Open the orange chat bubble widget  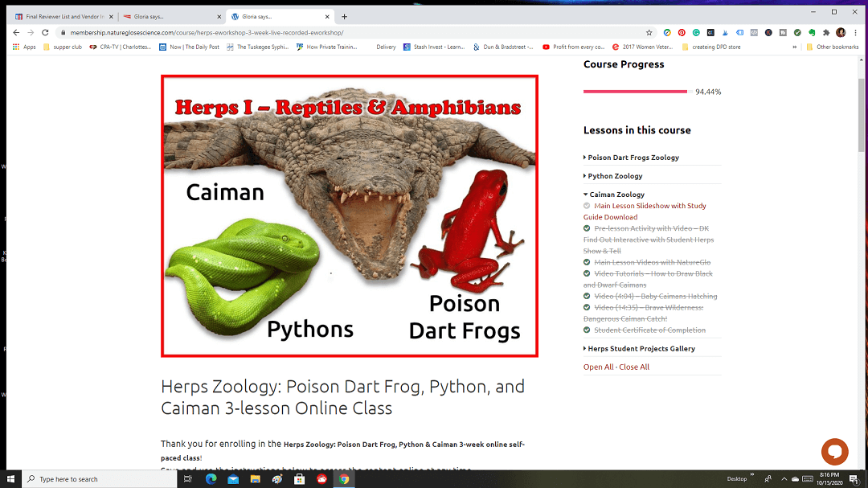(835, 452)
